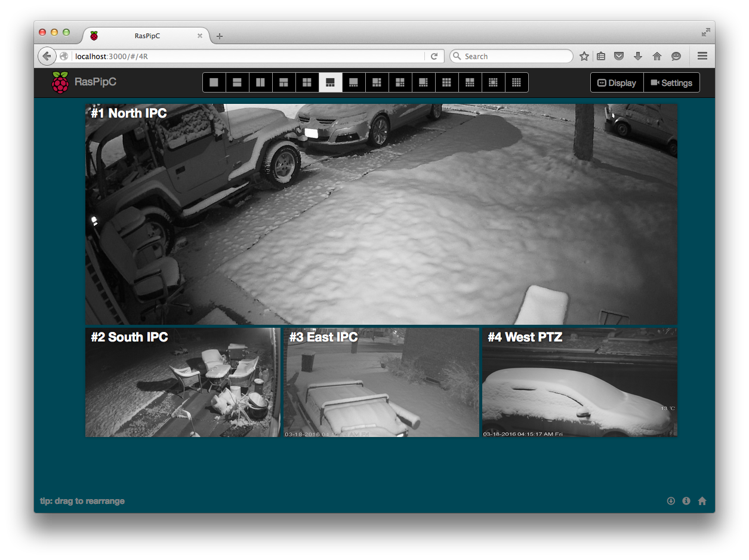The height and width of the screenshot is (560, 749).
Task: Click the '#3 East IPC' label
Action: tap(323, 337)
